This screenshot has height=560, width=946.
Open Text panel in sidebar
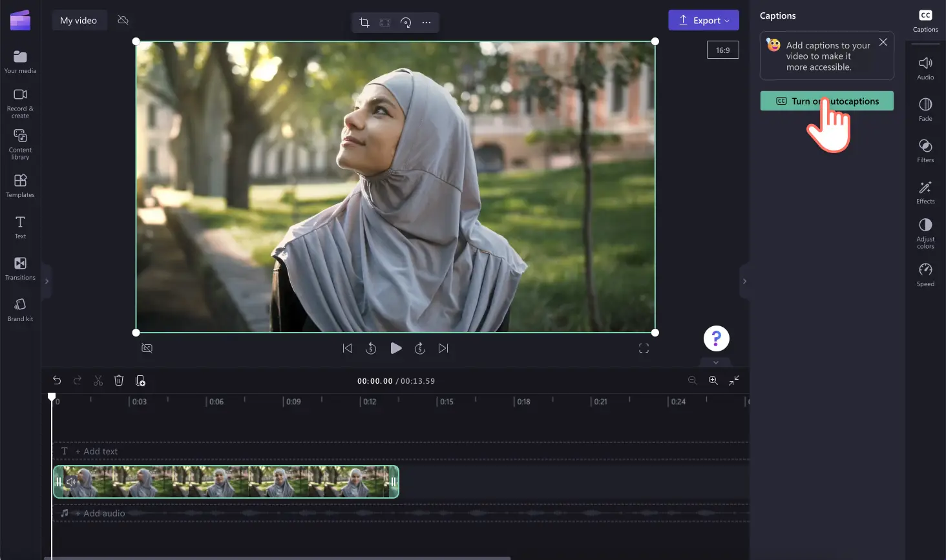20,227
